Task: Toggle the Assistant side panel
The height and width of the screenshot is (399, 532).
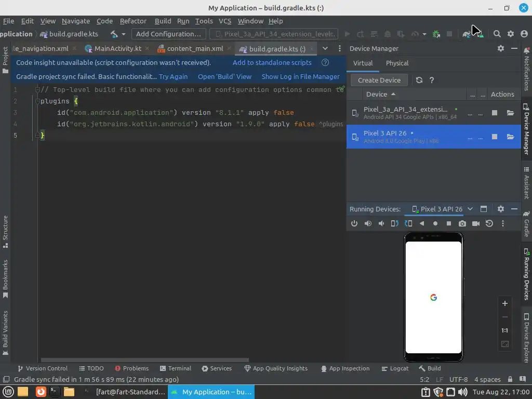Action: click(x=527, y=183)
